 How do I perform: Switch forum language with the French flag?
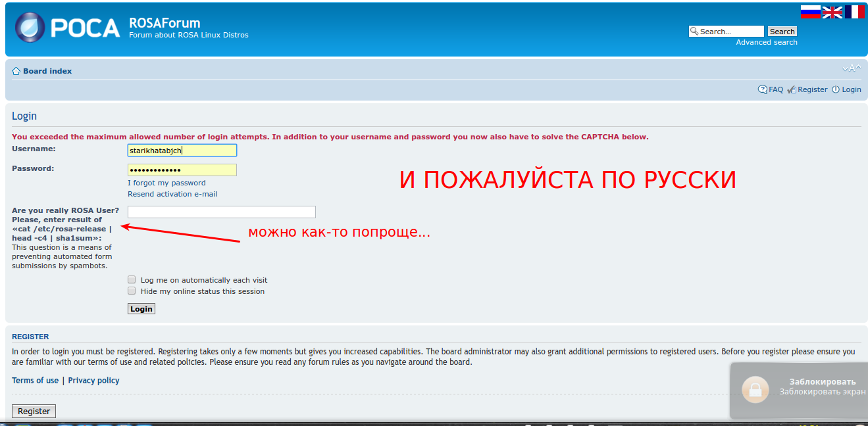tap(854, 11)
